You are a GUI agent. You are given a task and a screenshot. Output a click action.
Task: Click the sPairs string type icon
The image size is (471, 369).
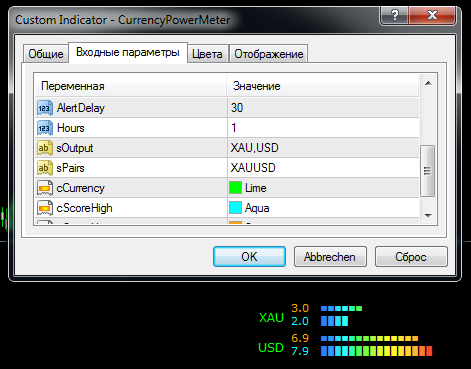pyautogui.click(x=45, y=168)
